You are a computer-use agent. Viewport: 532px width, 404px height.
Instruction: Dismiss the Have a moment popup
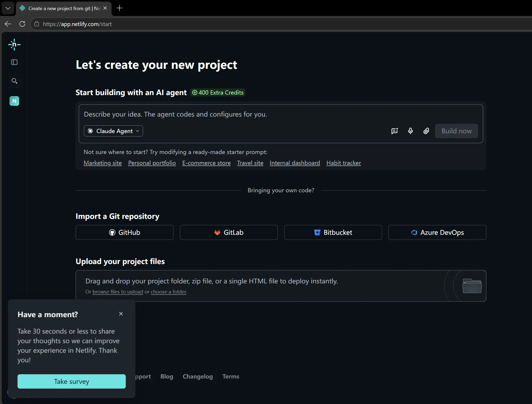[121, 314]
